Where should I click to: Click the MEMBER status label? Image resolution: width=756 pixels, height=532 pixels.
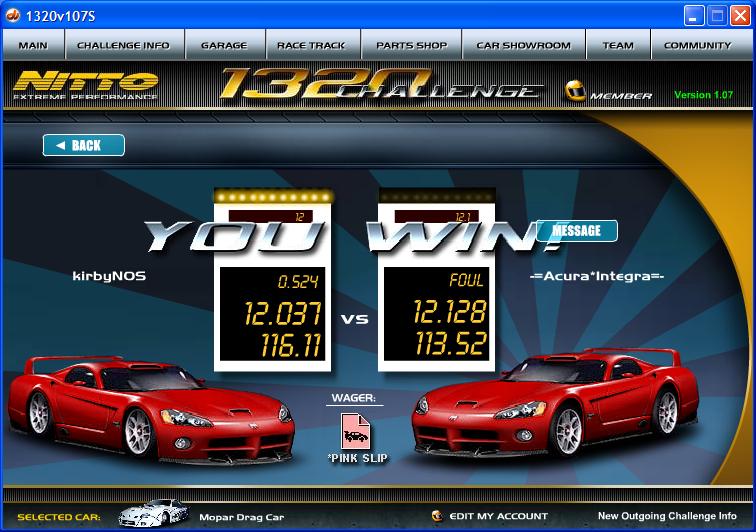pyautogui.click(x=621, y=96)
